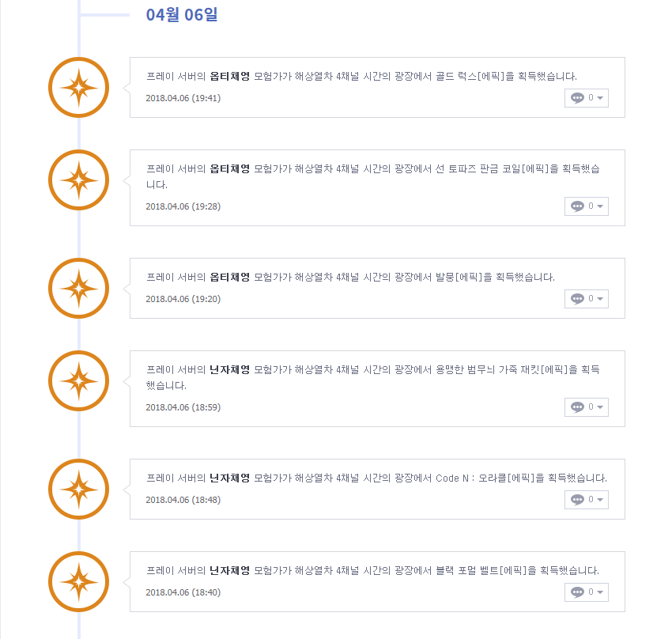The height and width of the screenshot is (639, 672).
Task: Click the compass star icon for the 18:48 entry
Action: (78, 490)
